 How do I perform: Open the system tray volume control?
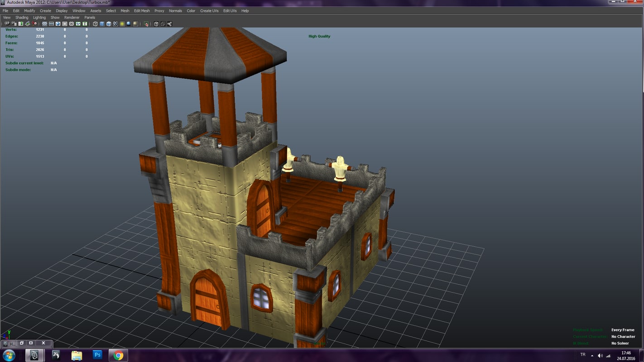600,356
